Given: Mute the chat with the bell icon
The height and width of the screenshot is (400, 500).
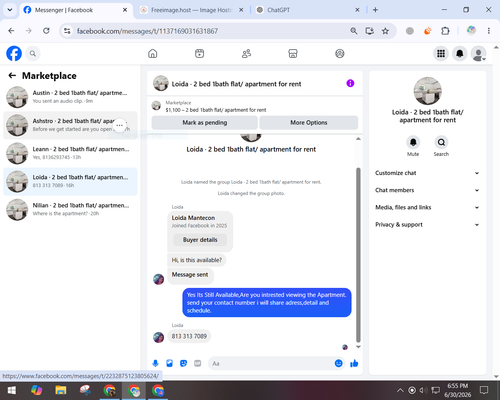Looking at the screenshot, I should [413, 142].
